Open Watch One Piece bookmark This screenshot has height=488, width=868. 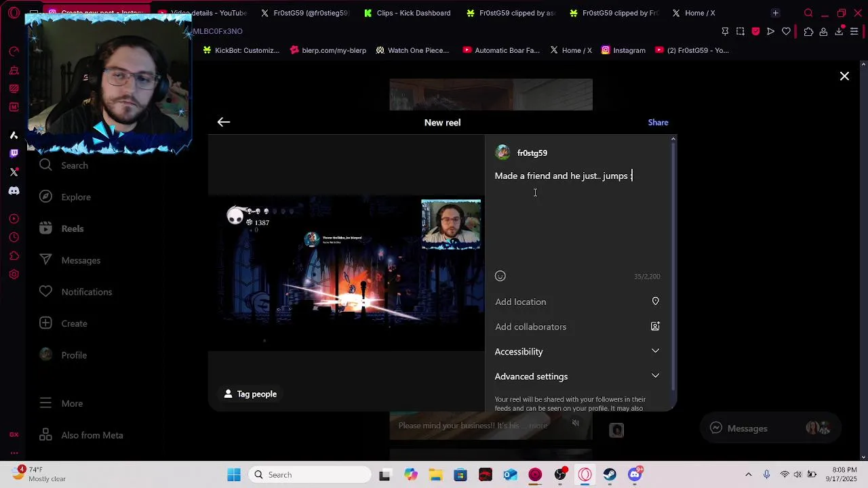412,50
